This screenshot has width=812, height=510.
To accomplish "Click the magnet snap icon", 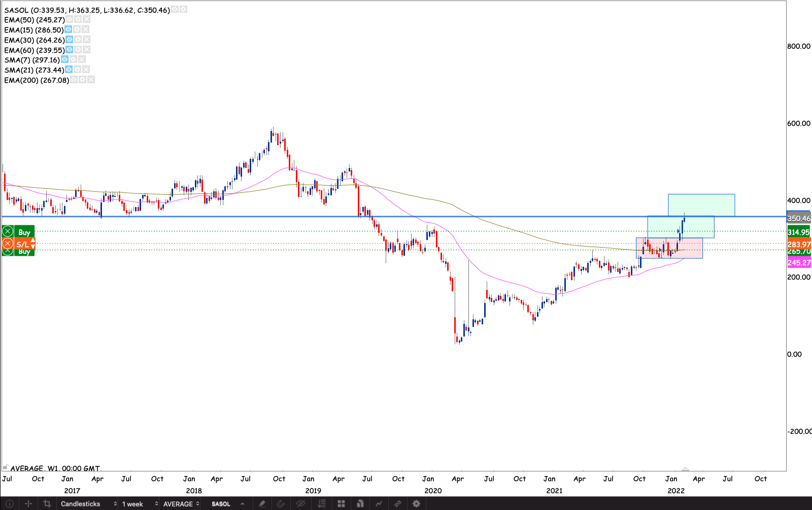I will tap(281, 504).
